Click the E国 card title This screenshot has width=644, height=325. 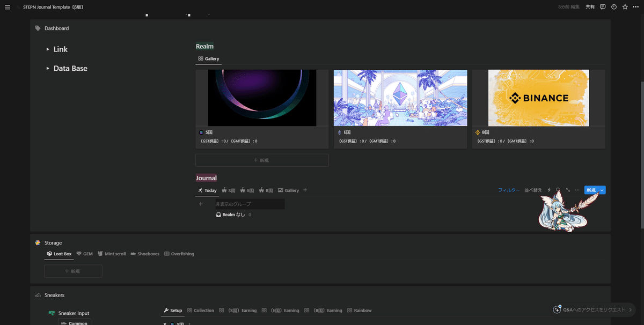tap(347, 132)
